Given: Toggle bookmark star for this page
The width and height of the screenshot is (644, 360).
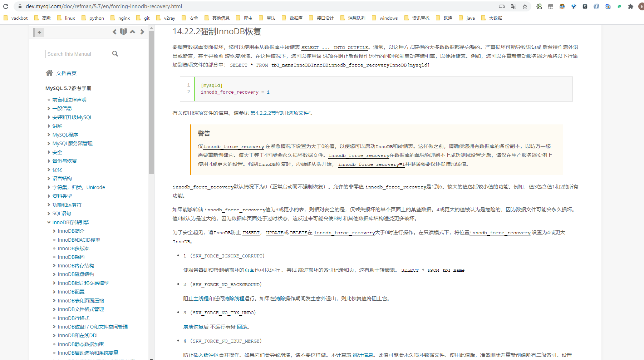Looking at the screenshot, I should [525, 6].
